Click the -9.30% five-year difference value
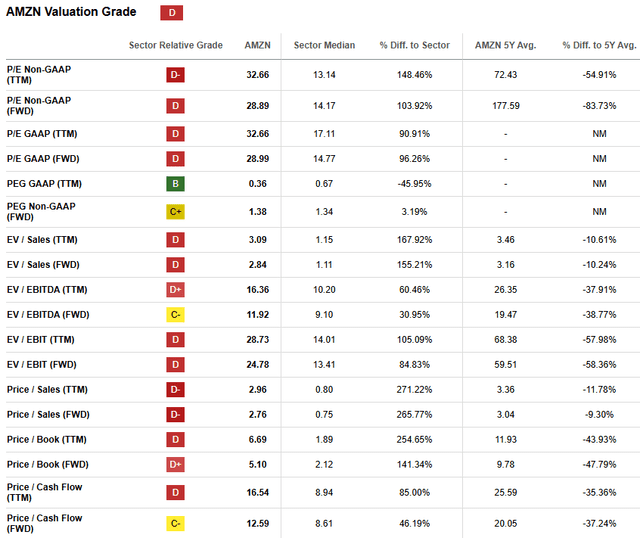The width and height of the screenshot is (640, 538). pos(599,415)
